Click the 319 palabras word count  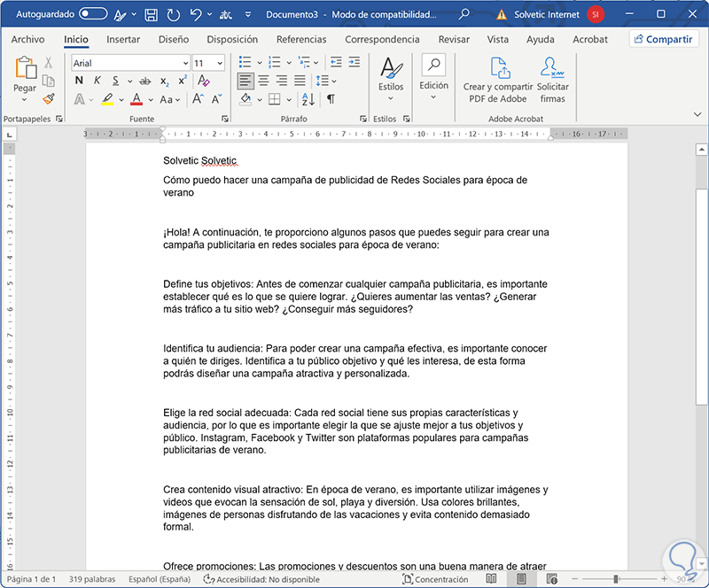pos(92,579)
